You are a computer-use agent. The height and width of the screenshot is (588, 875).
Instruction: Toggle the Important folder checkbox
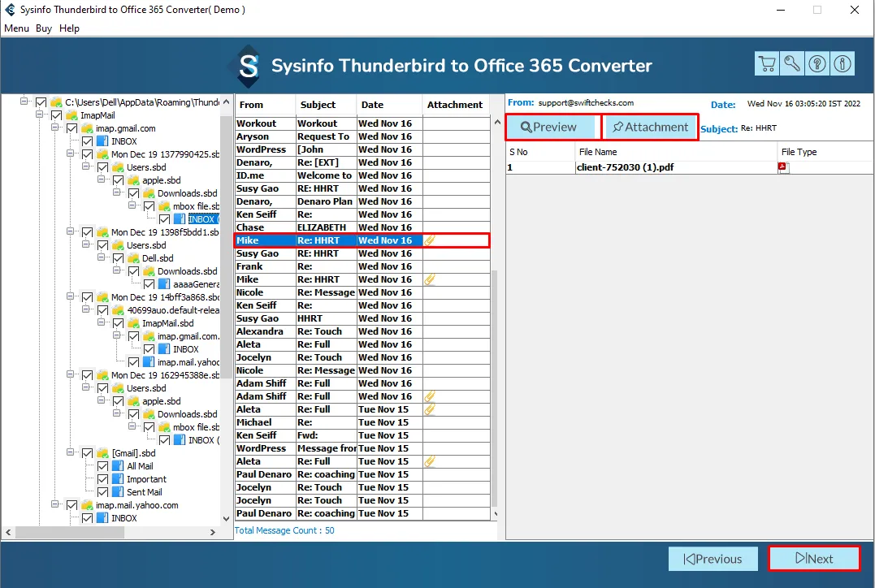point(103,479)
